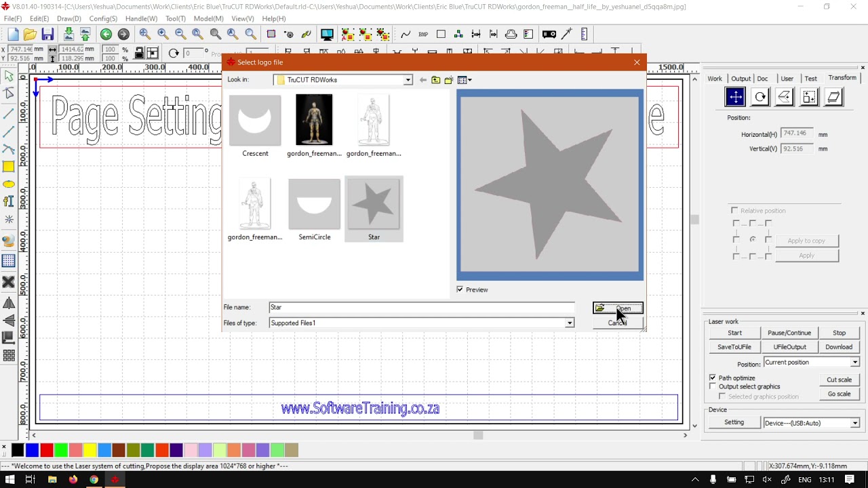Switch to the Work tab

(x=715, y=79)
